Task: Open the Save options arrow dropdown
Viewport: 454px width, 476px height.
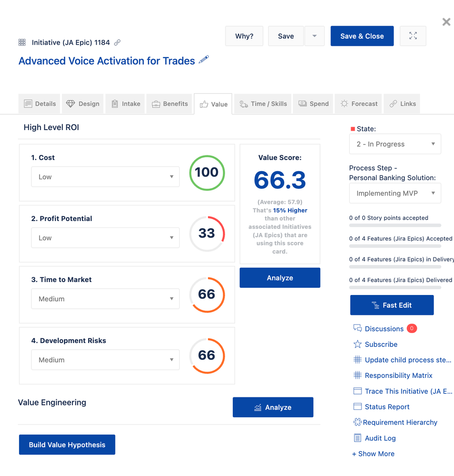Action: (x=315, y=36)
